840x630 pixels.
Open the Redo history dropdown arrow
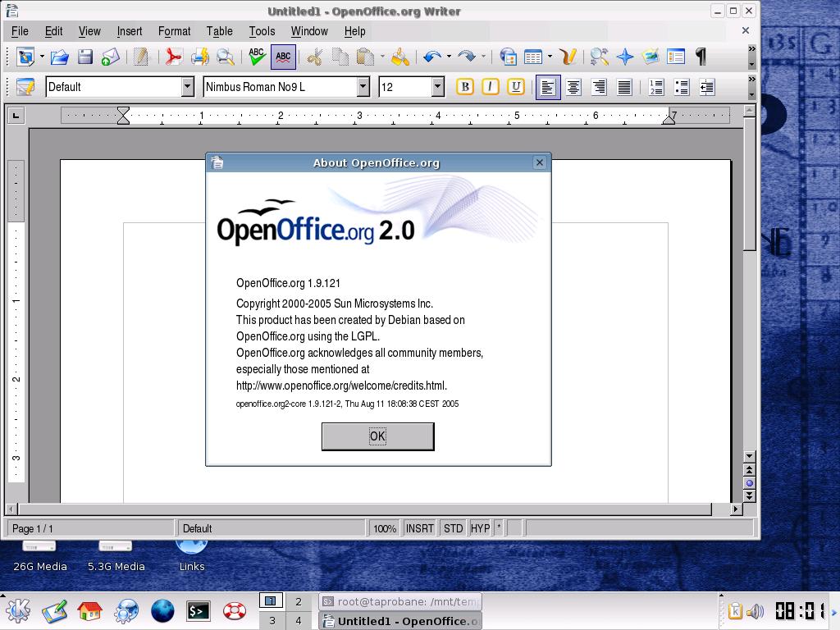click(484, 57)
